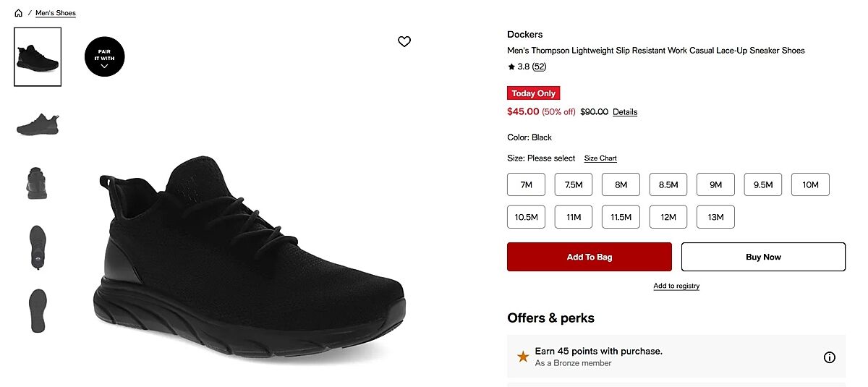Open the Pair It With circle badge

coord(104,56)
